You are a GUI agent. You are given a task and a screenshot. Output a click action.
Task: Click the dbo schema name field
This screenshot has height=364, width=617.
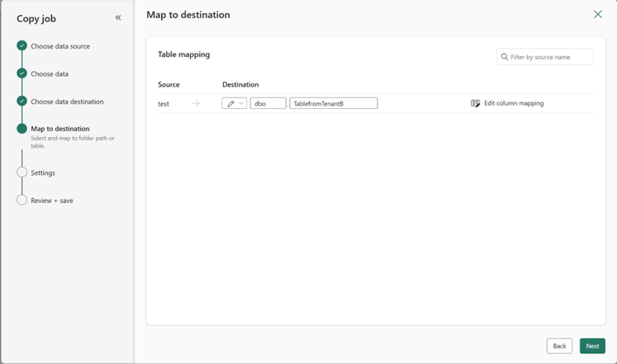coord(268,103)
